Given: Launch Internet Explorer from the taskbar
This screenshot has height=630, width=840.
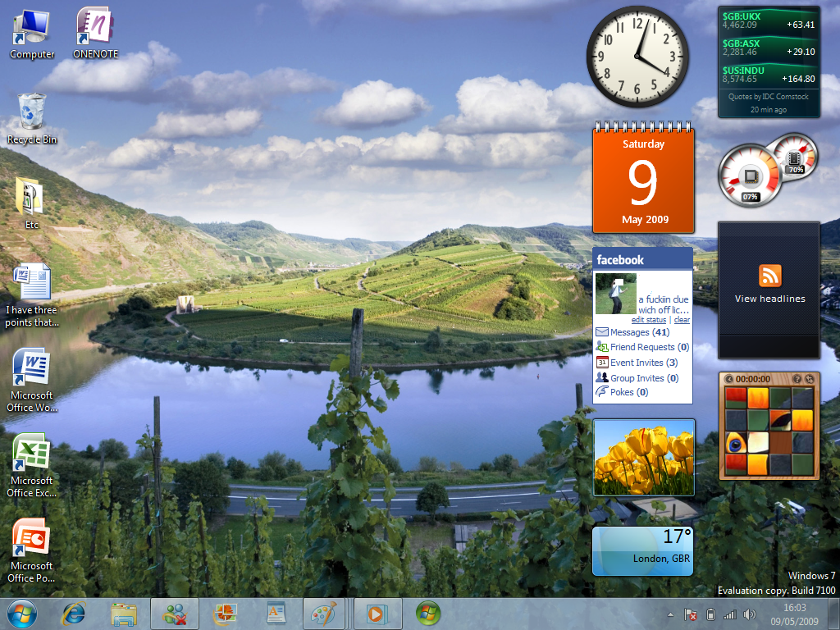Looking at the screenshot, I should click(74, 614).
